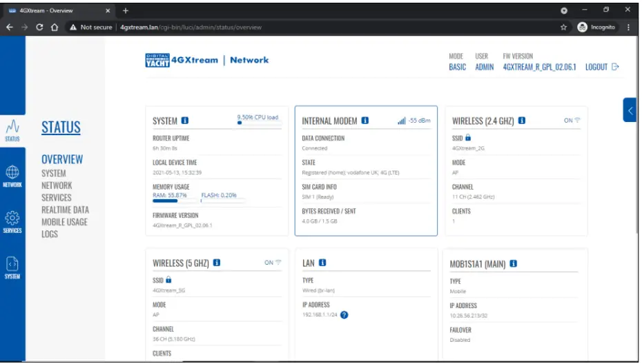Switch mode via BASIC link
The image size is (642, 364).
(458, 67)
